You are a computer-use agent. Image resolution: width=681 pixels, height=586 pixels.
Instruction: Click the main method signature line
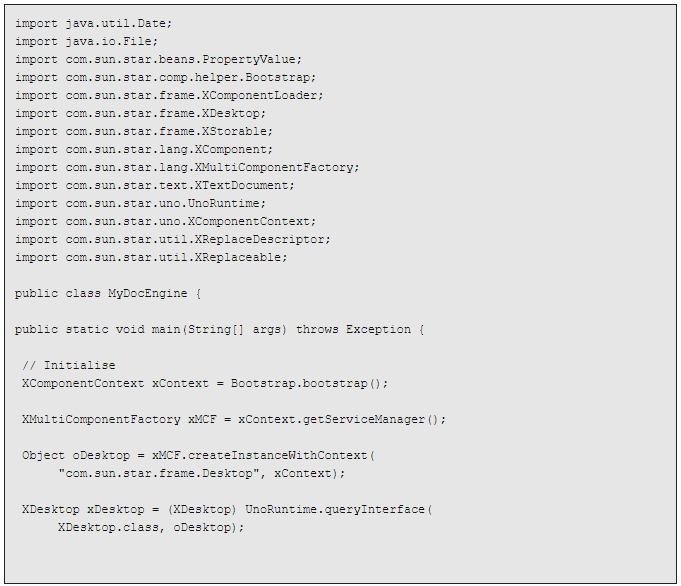pos(219,330)
